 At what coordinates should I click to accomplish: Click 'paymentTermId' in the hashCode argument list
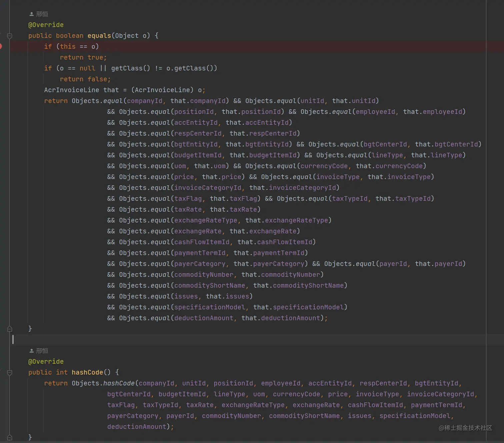tap(436, 405)
